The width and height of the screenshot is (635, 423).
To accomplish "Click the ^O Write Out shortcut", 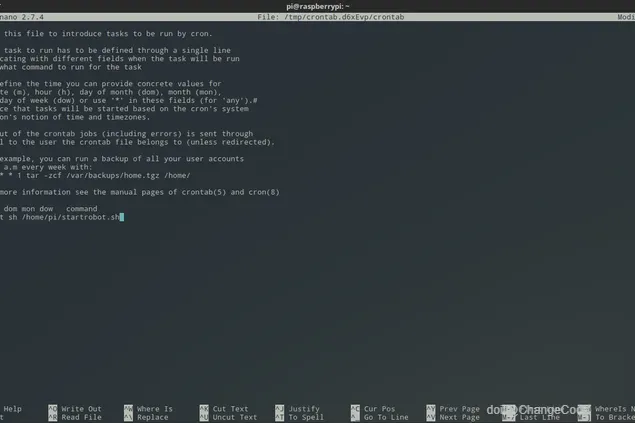I will (x=75, y=409).
